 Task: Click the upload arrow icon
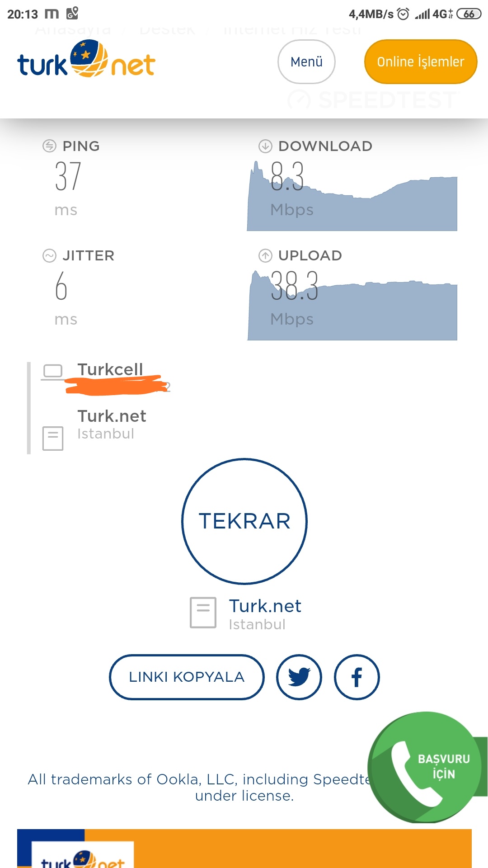(265, 255)
